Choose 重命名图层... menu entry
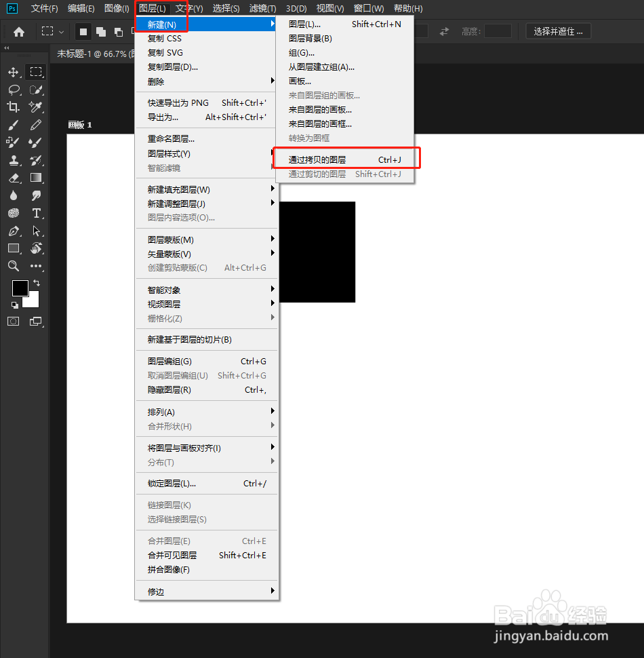The height and width of the screenshot is (658, 644). (x=205, y=138)
